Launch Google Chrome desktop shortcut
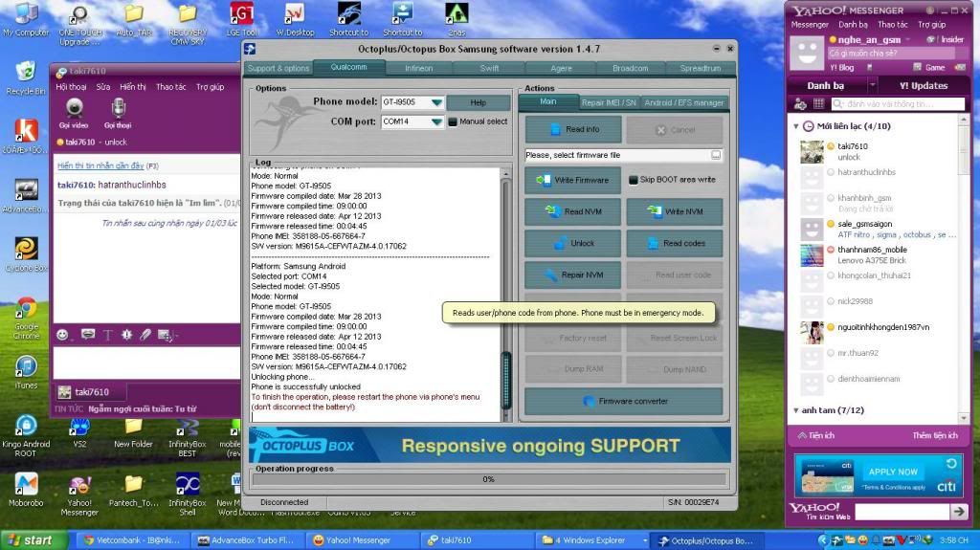The image size is (980, 550). 26,318
